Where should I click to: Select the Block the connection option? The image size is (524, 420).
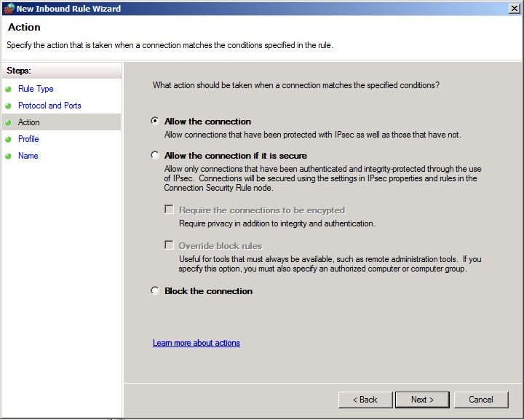coord(155,291)
